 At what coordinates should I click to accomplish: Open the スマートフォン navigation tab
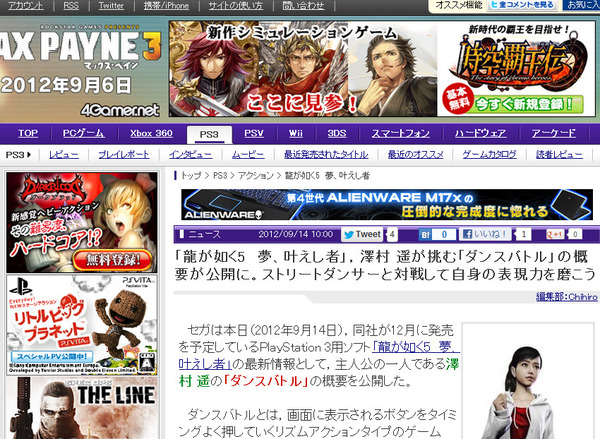click(401, 134)
